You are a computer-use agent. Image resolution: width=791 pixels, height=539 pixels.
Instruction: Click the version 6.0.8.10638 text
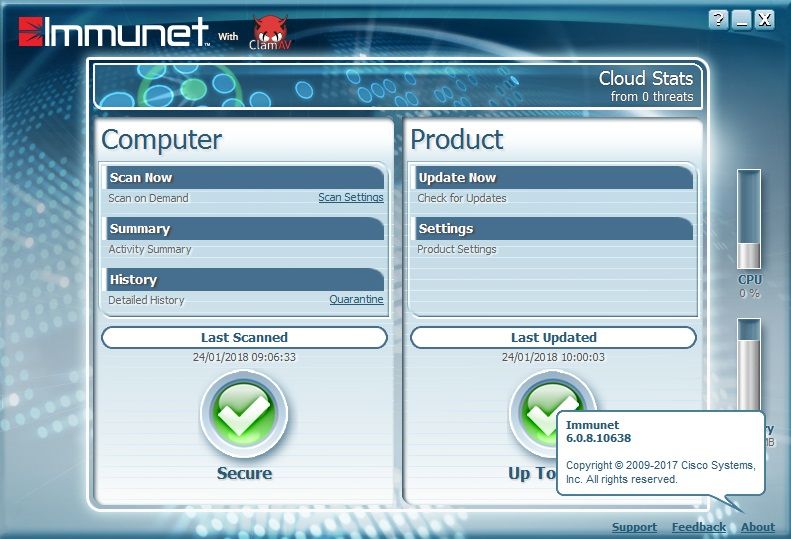[598, 438]
